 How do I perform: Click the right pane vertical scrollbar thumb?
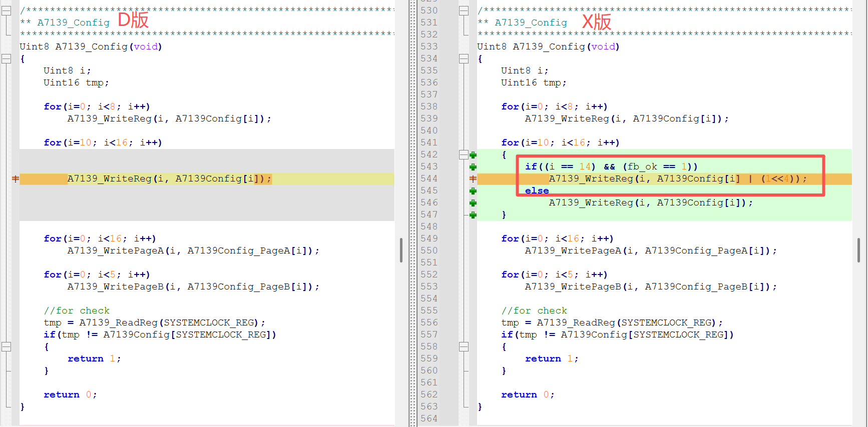tap(858, 250)
